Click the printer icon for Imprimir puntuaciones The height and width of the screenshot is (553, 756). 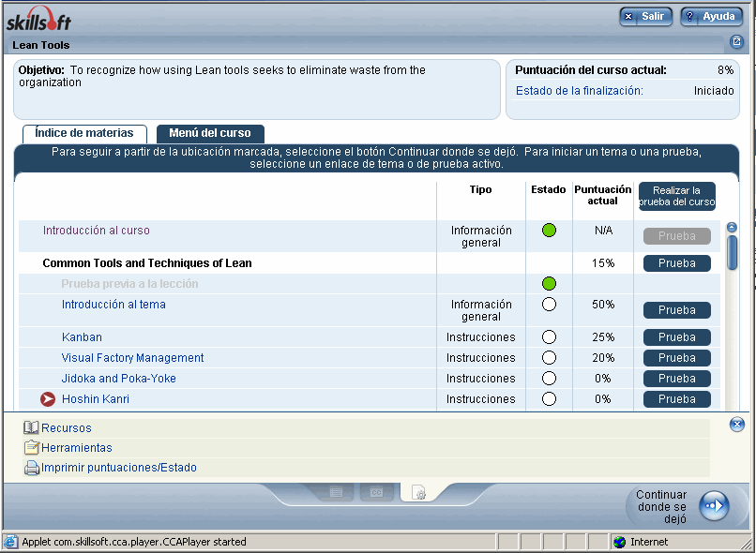(x=31, y=468)
